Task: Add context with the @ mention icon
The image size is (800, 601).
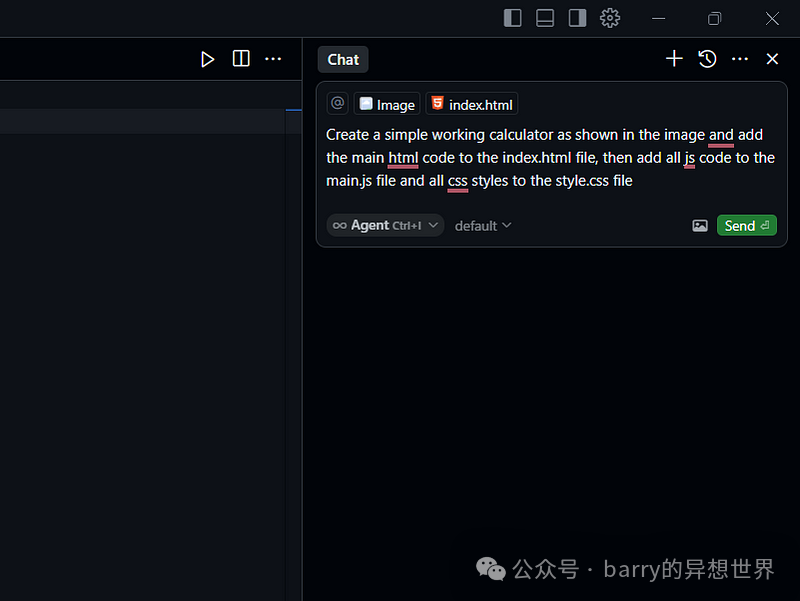Action: click(x=337, y=103)
